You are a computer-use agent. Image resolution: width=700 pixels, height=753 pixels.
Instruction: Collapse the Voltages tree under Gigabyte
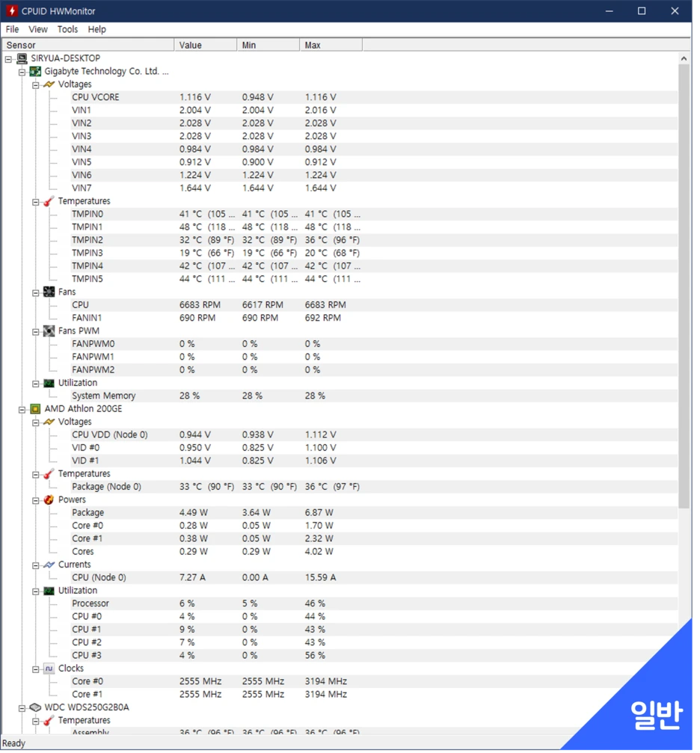(x=36, y=84)
